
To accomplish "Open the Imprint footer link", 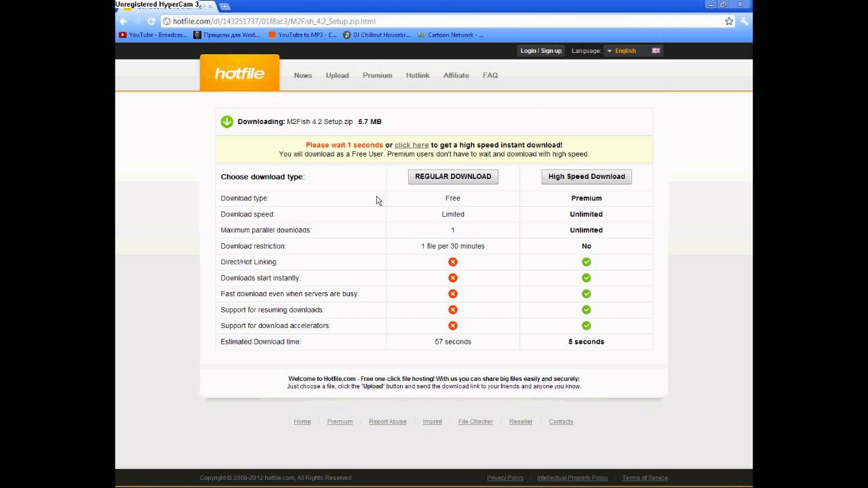I will pyautogui.click(x=433, y=422).
